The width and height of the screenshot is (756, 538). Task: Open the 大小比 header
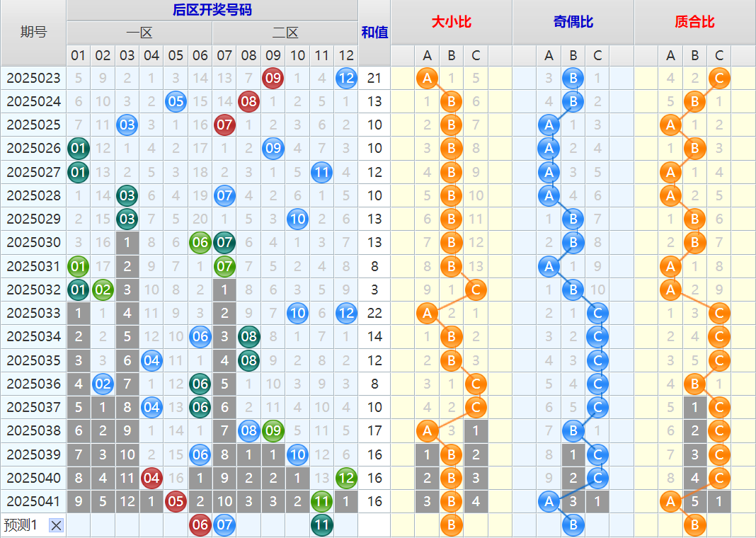point(452,22)
